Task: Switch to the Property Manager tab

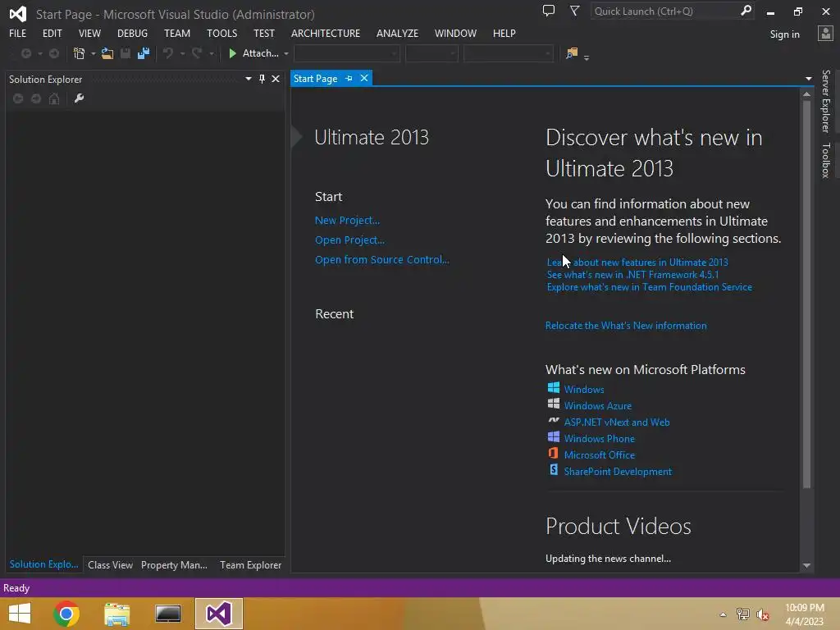Action: pos(174,564)
